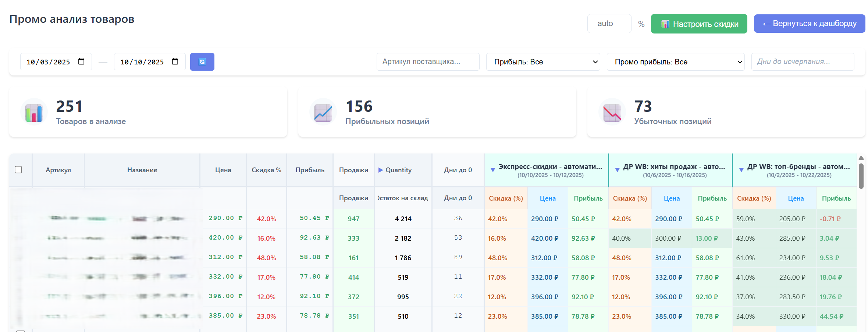
Task: Click the Настроить скидки button
Action: tap(699, 24)
